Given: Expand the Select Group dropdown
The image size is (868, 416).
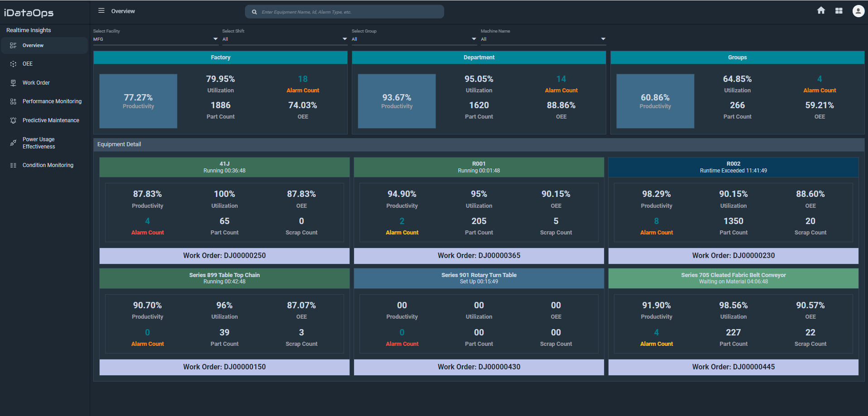Looking at the screenshot, I should [474, 39].
